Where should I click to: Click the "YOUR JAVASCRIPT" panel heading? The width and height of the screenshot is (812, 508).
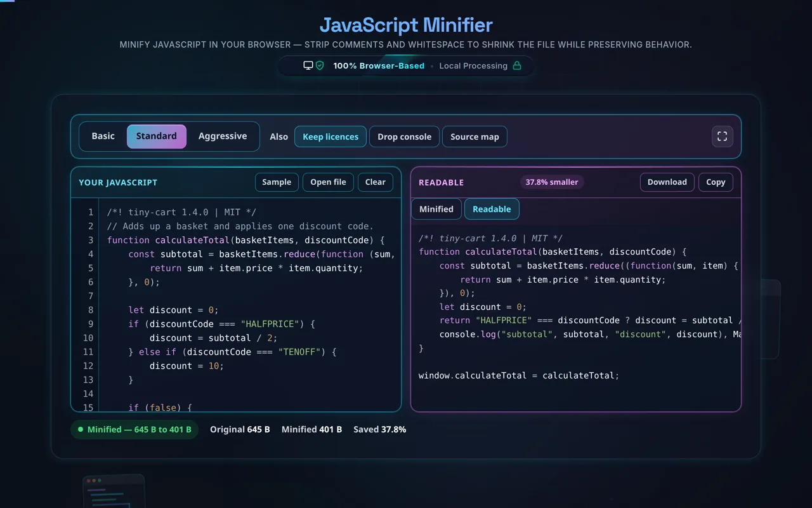point(118,182)
